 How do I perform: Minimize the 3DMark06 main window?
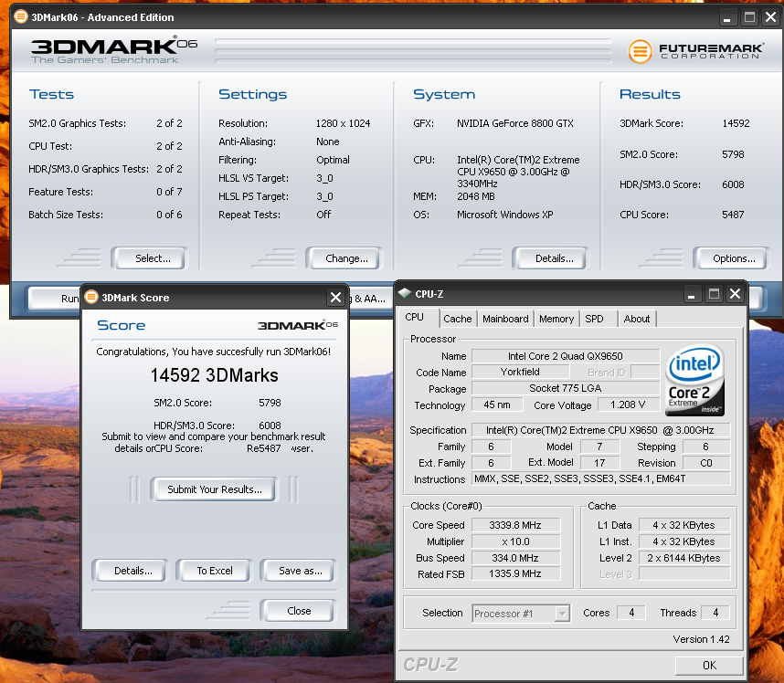coord(727,17)
